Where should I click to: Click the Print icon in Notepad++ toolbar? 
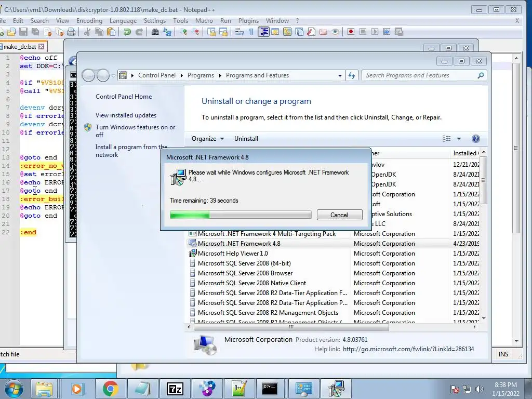(x=71, y=32)
